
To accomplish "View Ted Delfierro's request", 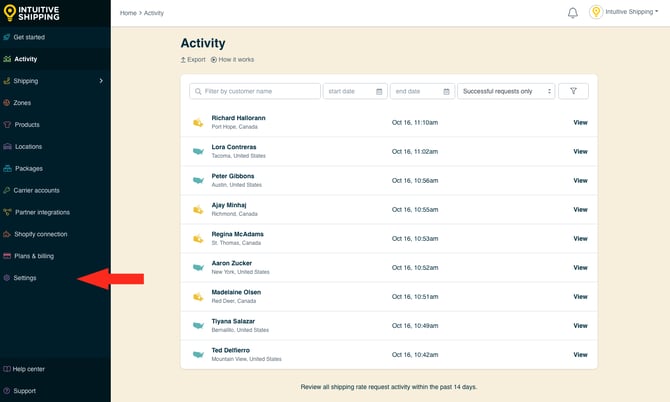I will point(580,355).
